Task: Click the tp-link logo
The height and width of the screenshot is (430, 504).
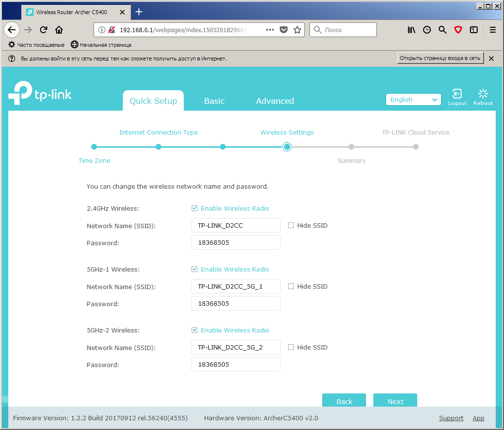Action: (40, 93)
